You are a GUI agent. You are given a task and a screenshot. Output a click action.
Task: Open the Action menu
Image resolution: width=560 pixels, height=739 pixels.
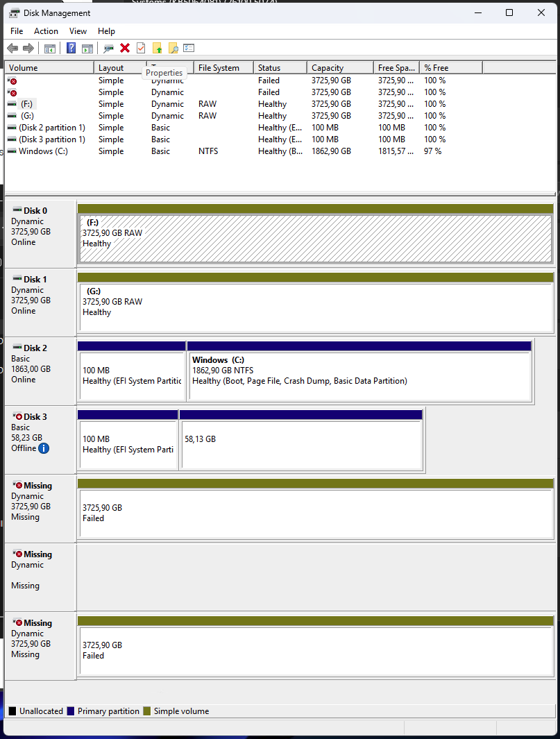(x=46, y=31)
